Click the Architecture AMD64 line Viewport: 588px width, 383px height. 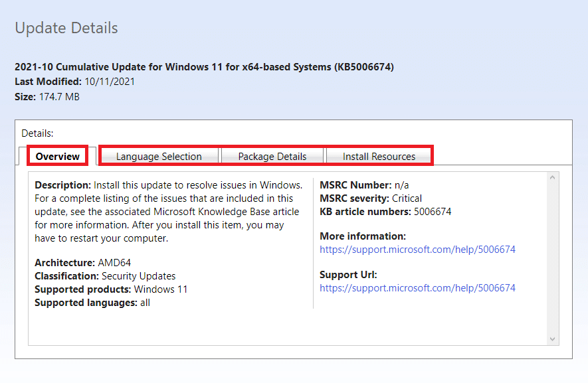83,263
